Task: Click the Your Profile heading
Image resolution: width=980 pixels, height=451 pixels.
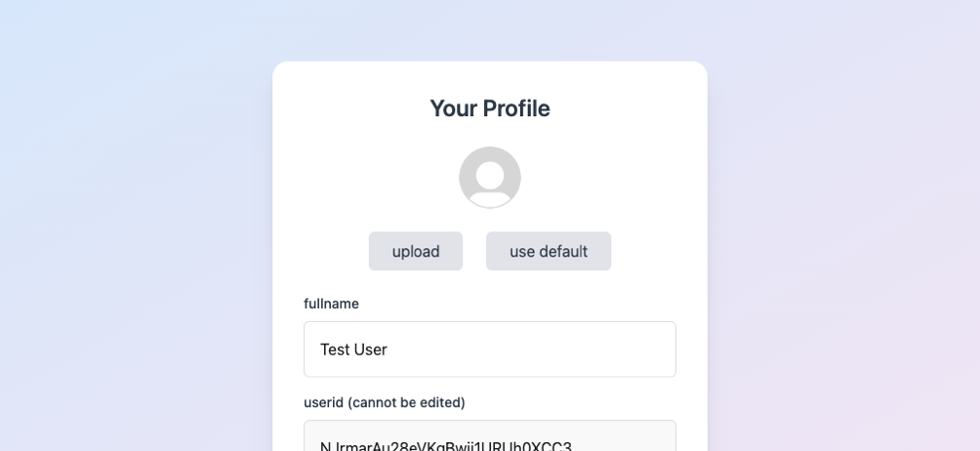Action: (489, 108)
